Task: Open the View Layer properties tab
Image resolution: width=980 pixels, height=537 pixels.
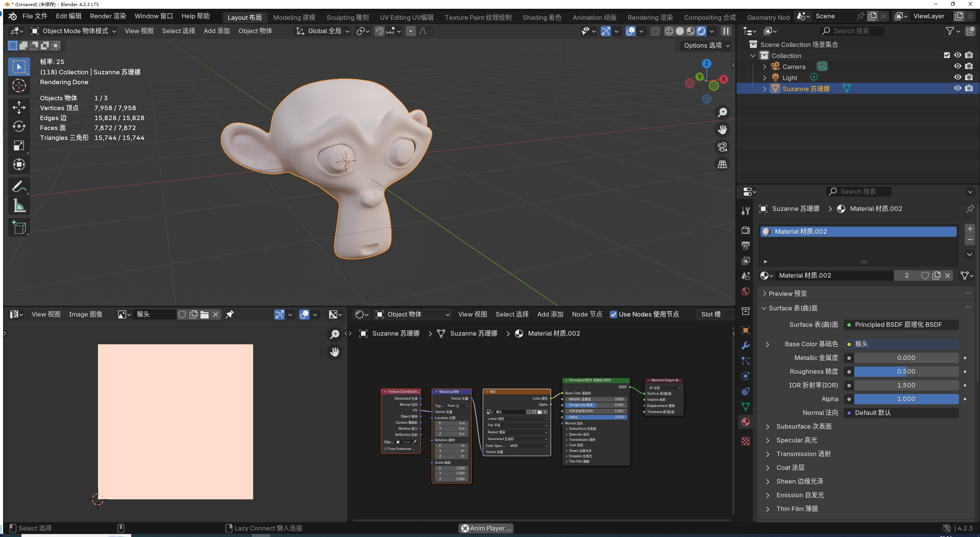Action: point(745,261)
